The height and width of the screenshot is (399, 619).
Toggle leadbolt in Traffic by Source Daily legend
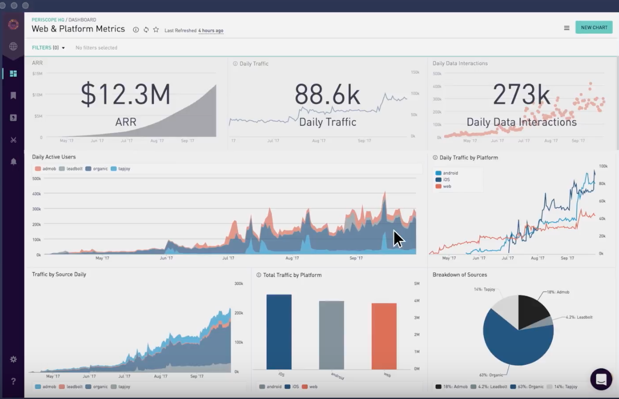coord(71,387)
